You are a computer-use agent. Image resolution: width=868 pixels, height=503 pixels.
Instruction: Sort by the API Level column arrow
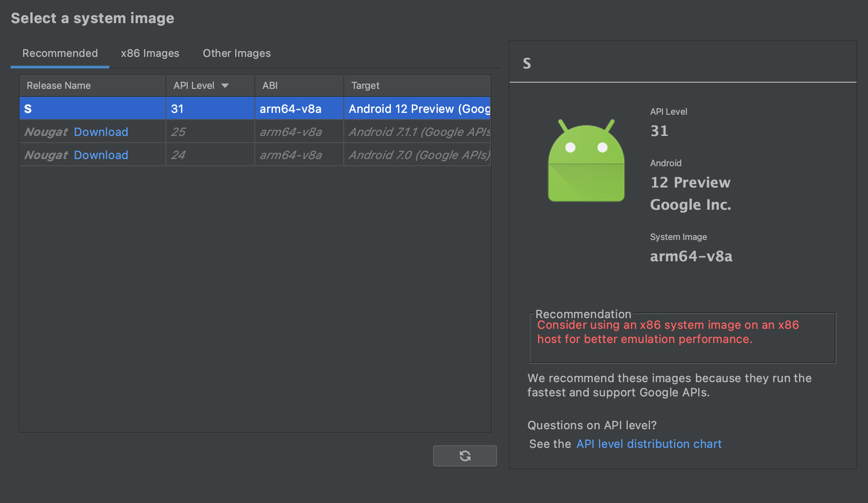pyautogui.click(x=225, y=86)
